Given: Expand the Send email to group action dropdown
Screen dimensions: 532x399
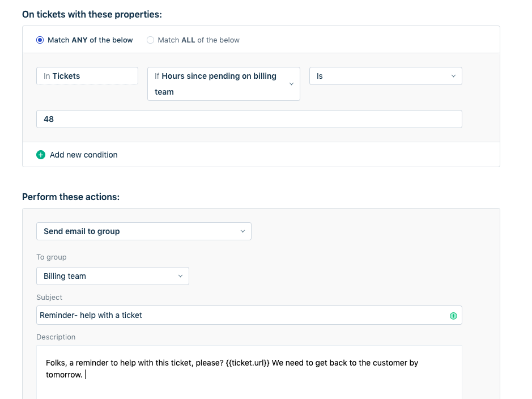Looking at the screenshot, I should point(144,231).
